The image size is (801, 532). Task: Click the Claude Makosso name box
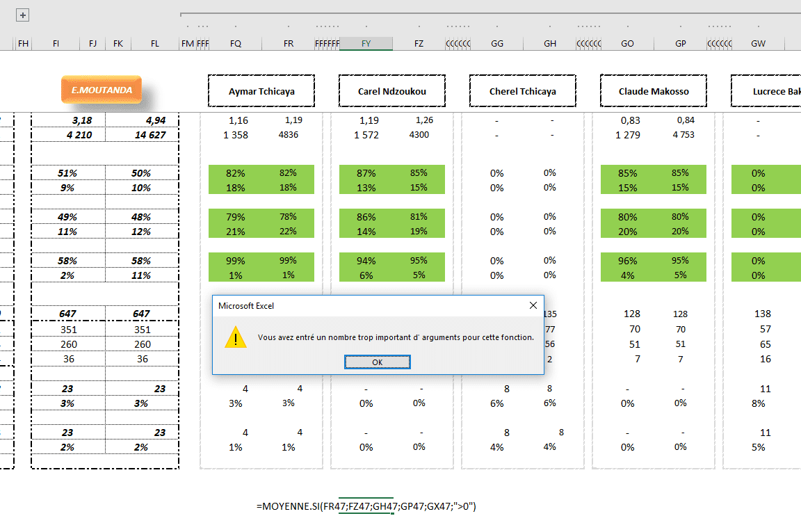pyautogui.click(x=653, y=91)
